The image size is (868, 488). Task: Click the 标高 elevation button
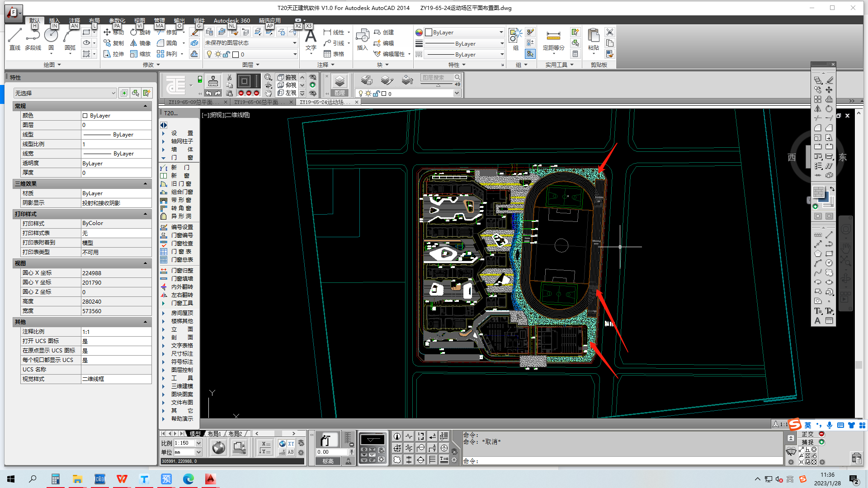click(x=328, y=461)
